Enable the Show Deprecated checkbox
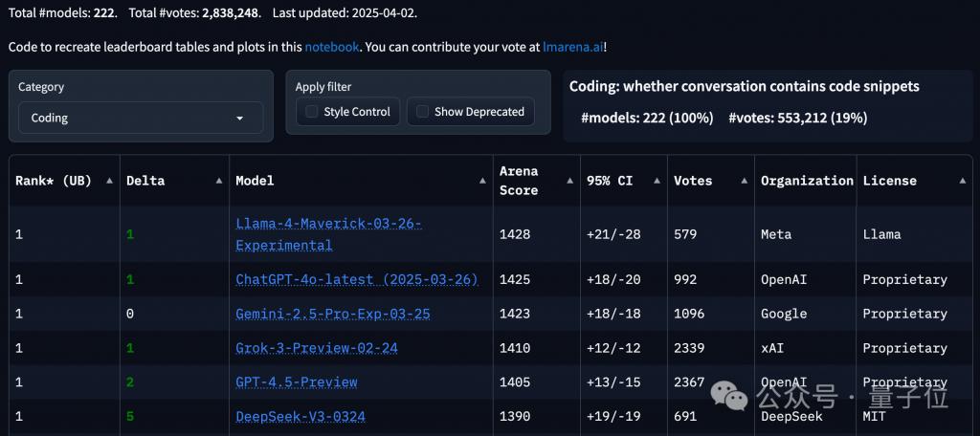Image resolution: width=980 pixels, height=436 pixels. click(x=422, y=112)
